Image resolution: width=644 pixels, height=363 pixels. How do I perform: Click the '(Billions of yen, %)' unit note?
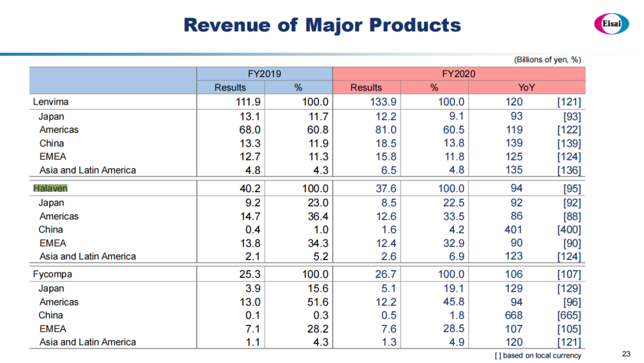[x=547, y=60]
